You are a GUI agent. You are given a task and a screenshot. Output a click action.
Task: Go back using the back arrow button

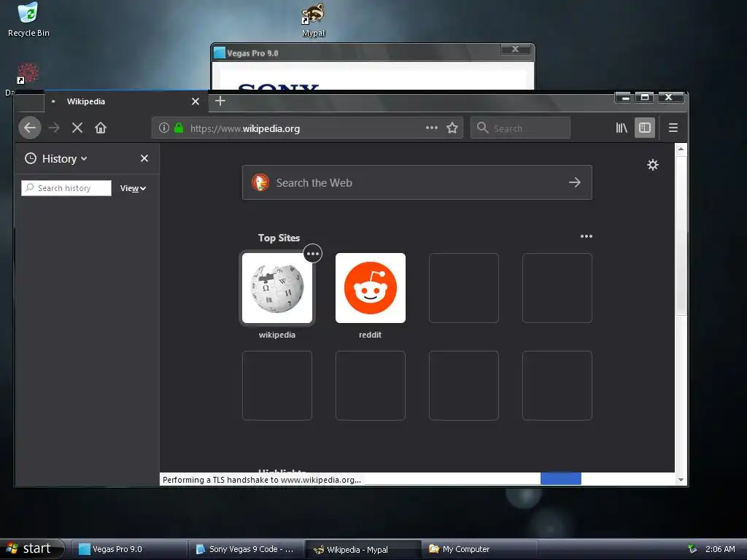coord(29,128)
